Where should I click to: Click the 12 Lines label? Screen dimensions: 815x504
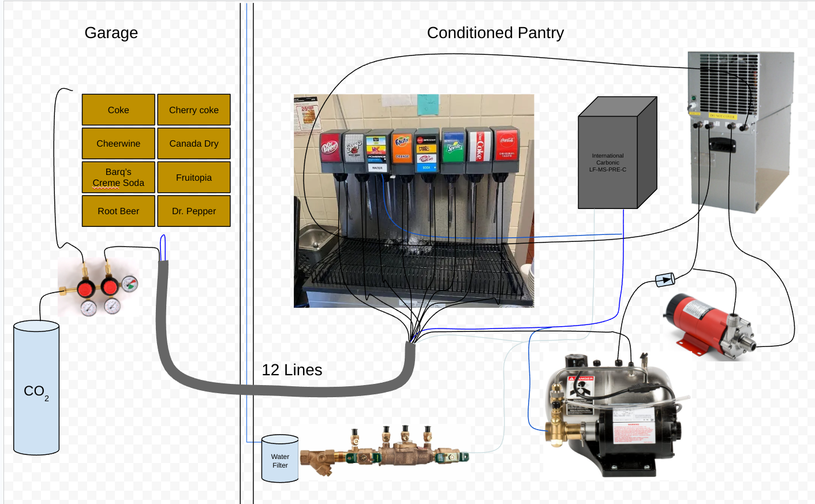pyautogui.click(x=292, y=370)
